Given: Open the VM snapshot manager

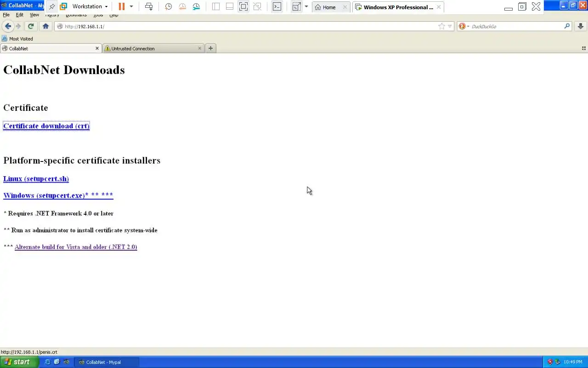Looking at the screenshot, I should (x=196, y=7).
